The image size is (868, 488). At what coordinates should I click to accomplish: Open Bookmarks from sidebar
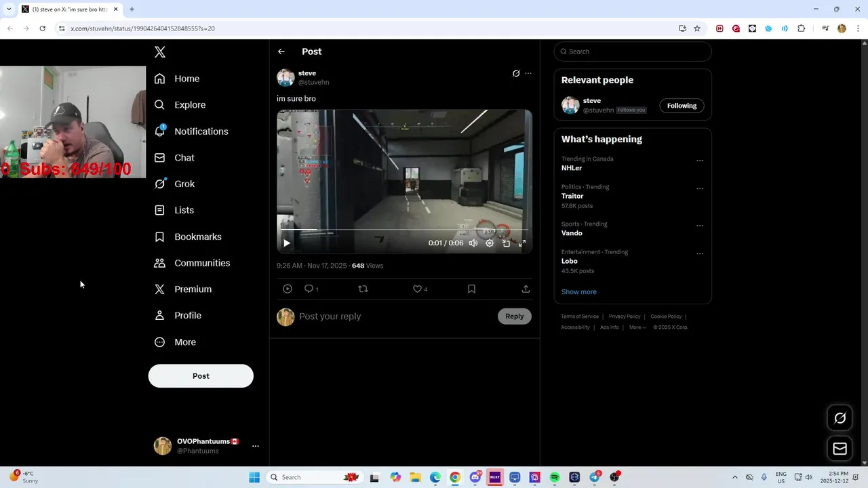click(188, 237)
